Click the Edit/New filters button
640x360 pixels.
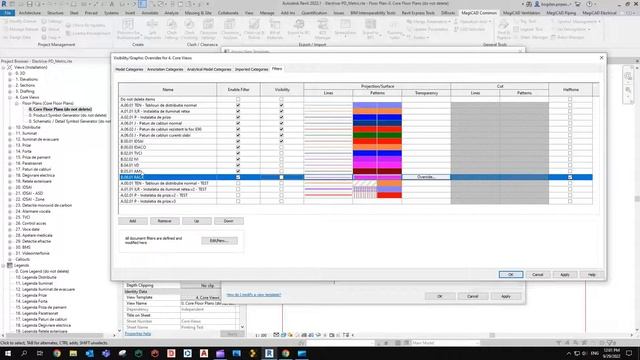coord(219,241)
